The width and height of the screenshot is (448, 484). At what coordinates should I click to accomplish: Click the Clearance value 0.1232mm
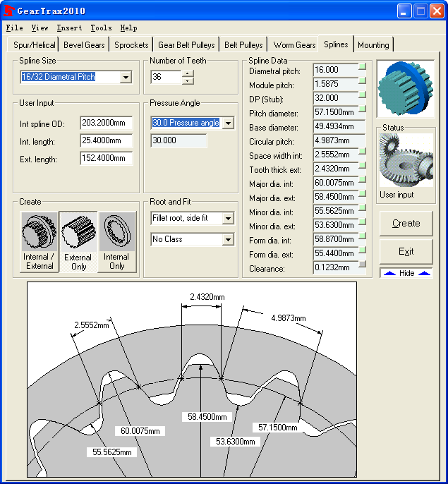coord(336,267)
